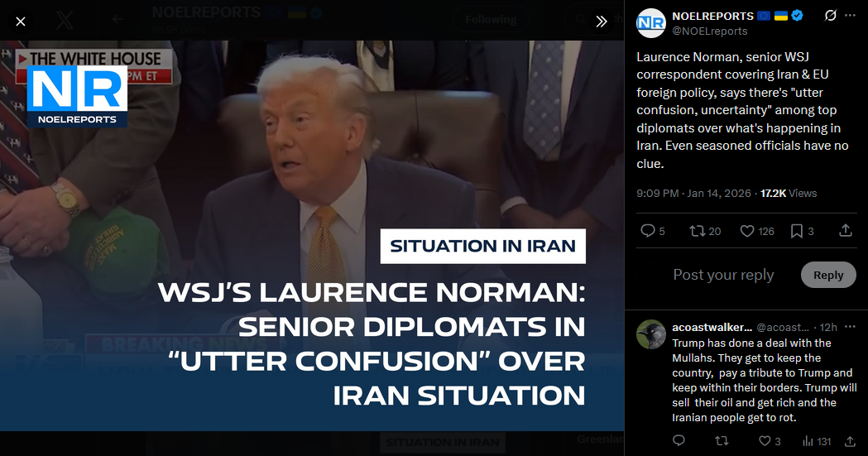Focus the Post your reply field
The image size is (868, 456).
pyautogui.click(x=723, y=275)
